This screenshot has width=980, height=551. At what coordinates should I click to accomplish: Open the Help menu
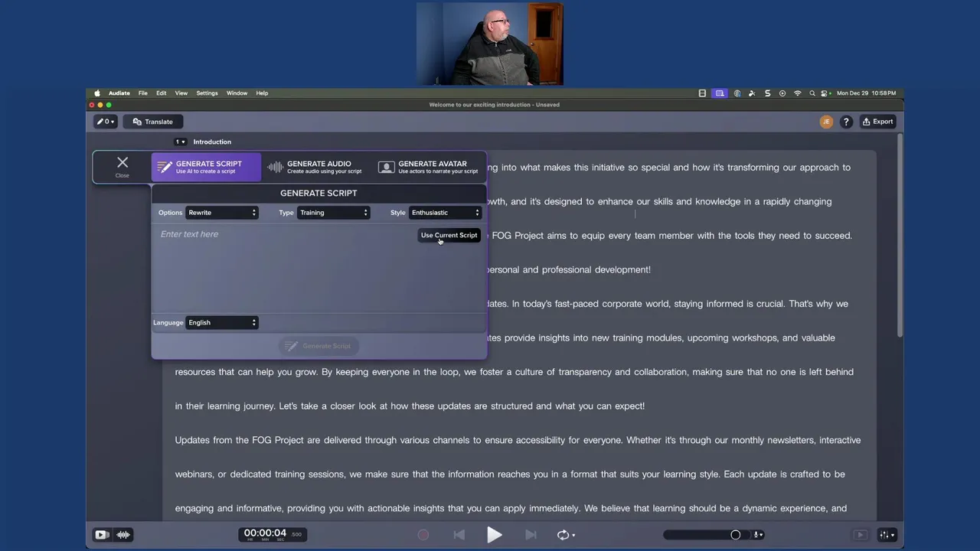point(262,93)
